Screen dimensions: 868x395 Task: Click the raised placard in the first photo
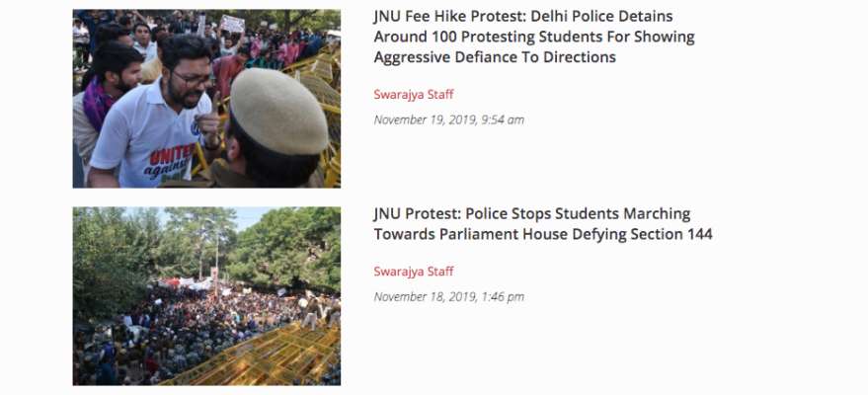tap(232, 24)
